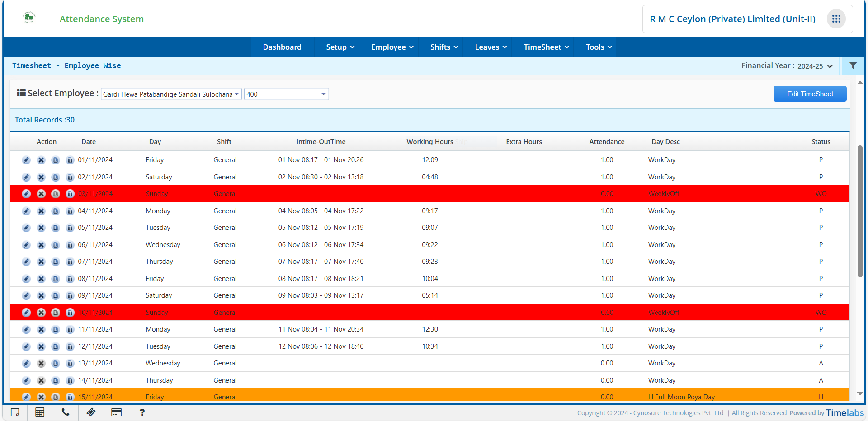868x421 pixels.
Task: Click the L icon on 08/11/2024 row
Action: pos(56,279)
